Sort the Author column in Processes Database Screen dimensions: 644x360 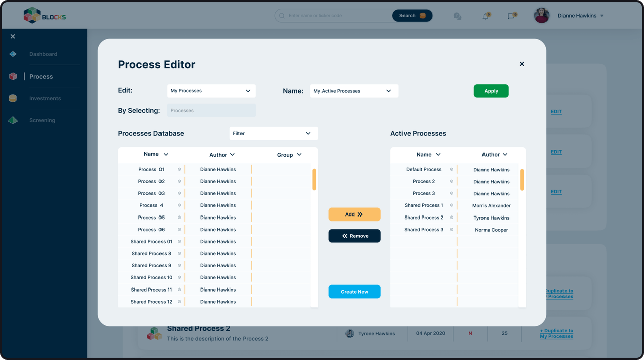pyautogui.click(x=222, y=155)
